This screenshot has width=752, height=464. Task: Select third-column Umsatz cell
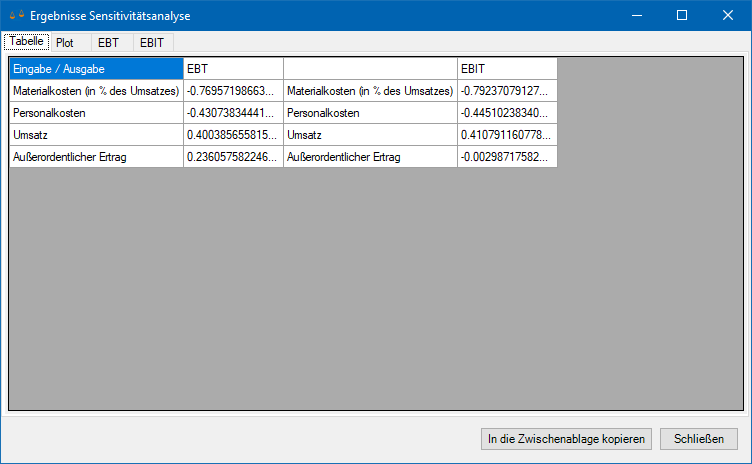click(370, 135)
